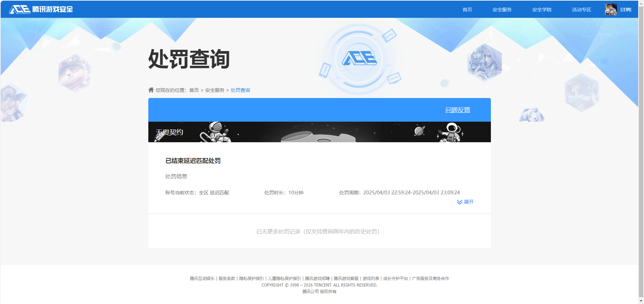The width and height of the screenshot is (644, 304).
Task: Open the 问题反馈 feedback link
Action: click(x=458, y=110)
